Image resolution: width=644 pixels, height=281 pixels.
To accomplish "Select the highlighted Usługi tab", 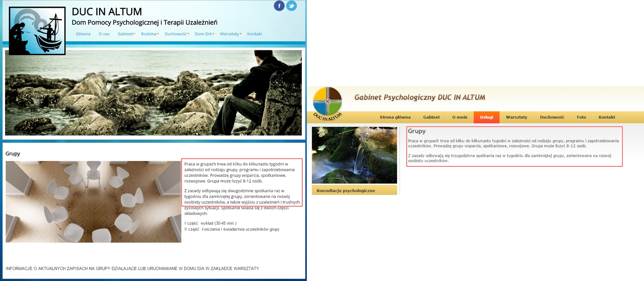I will (x=486, y=117).
